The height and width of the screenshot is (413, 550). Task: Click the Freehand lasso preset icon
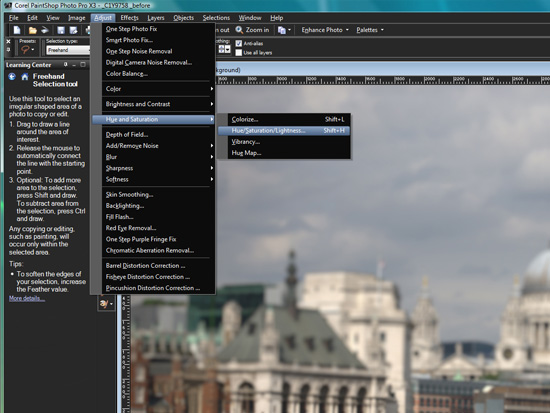[x=25, y=50]
